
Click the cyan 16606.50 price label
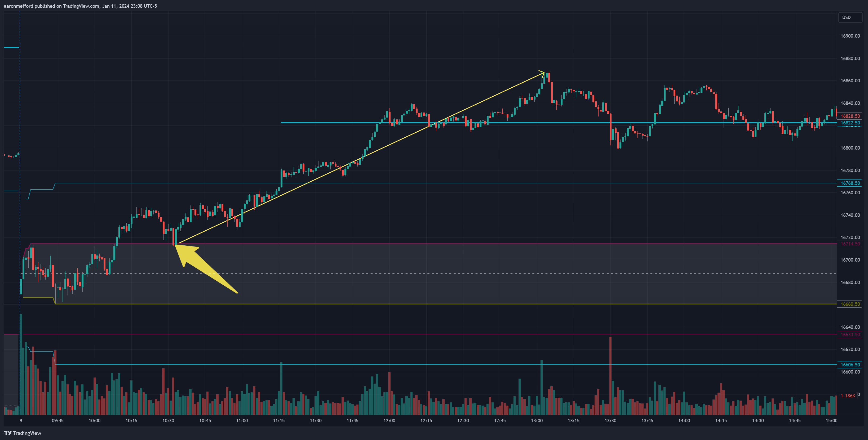pyautogui.click(x=849, y=365)
